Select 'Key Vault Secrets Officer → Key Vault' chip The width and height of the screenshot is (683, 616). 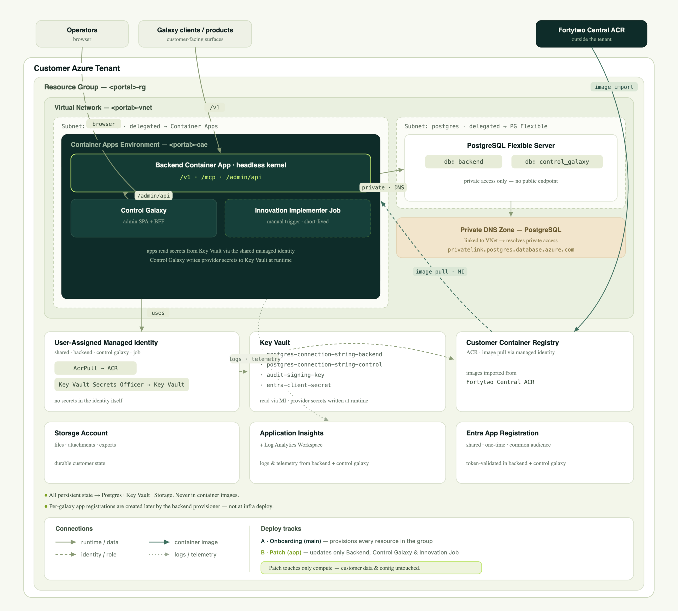pyautogui.click(x=122, y=385)
